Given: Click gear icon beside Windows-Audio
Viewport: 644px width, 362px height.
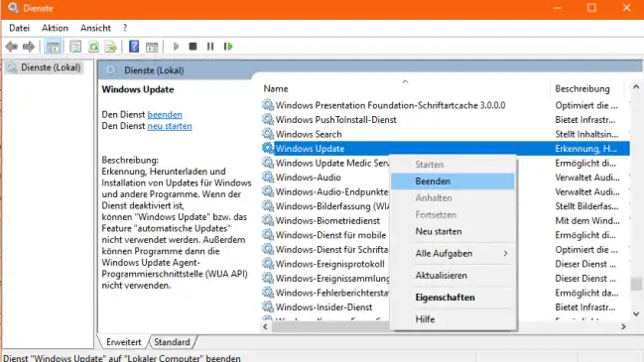Looking at the screenshot, I should tap(268, 178).
